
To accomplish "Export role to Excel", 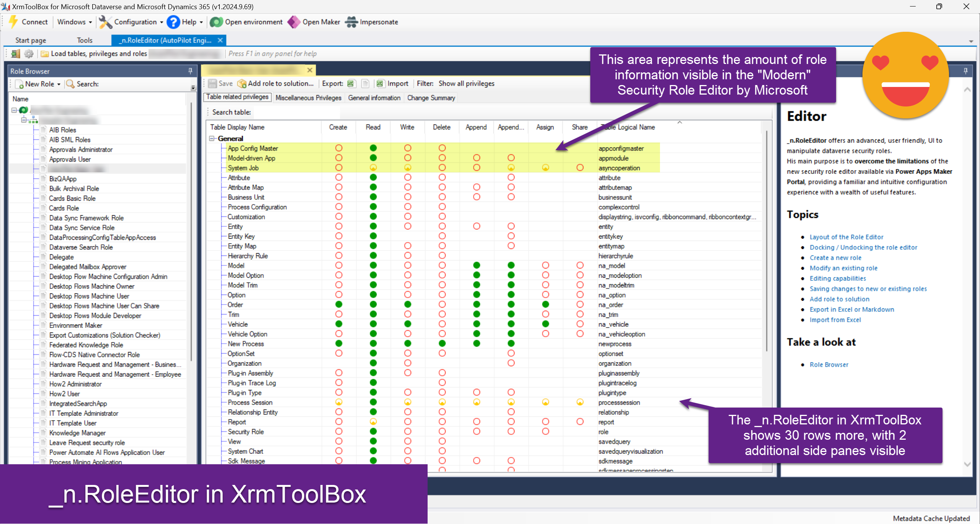I will click(x=351, y=83).
